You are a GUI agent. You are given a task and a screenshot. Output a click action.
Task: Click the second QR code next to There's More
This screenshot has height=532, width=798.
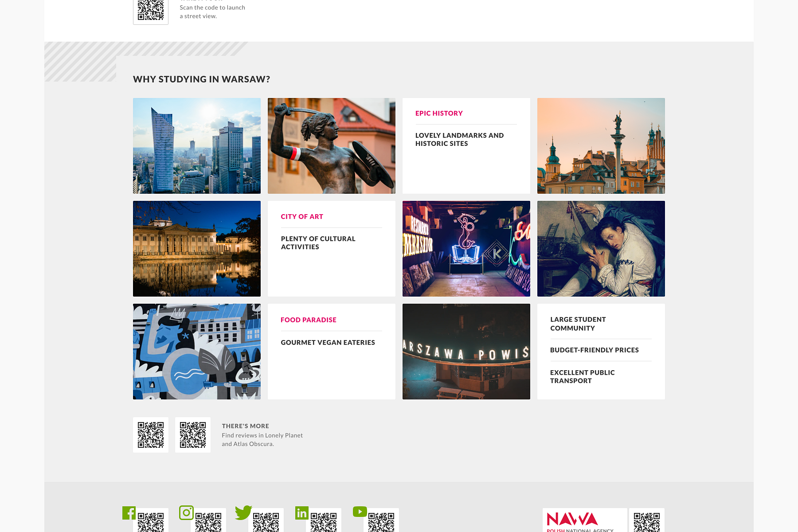tap(193, 435)
